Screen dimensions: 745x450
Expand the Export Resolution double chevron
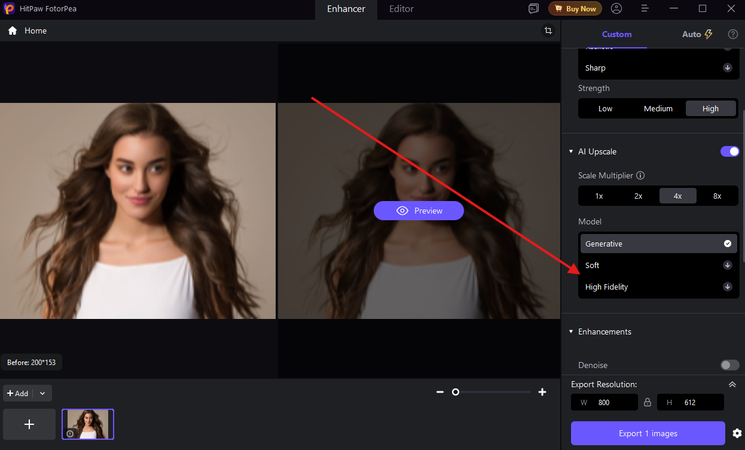(732, 384)
